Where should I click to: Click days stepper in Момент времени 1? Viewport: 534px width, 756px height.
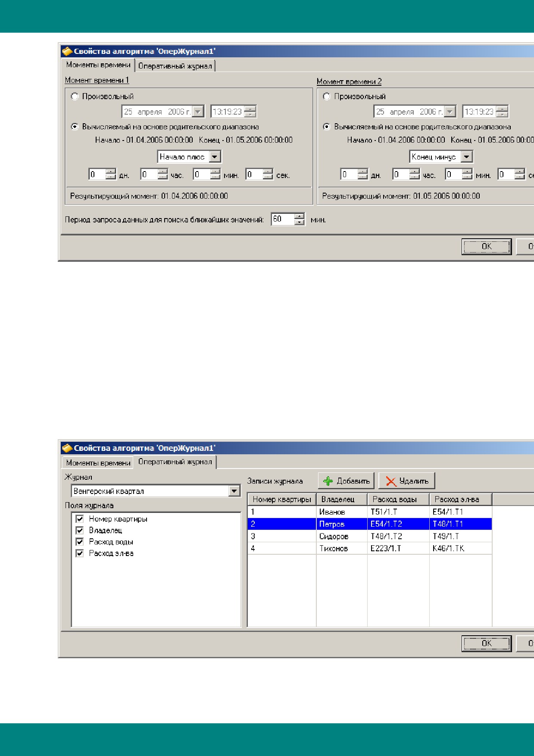[x=111, y=174]
